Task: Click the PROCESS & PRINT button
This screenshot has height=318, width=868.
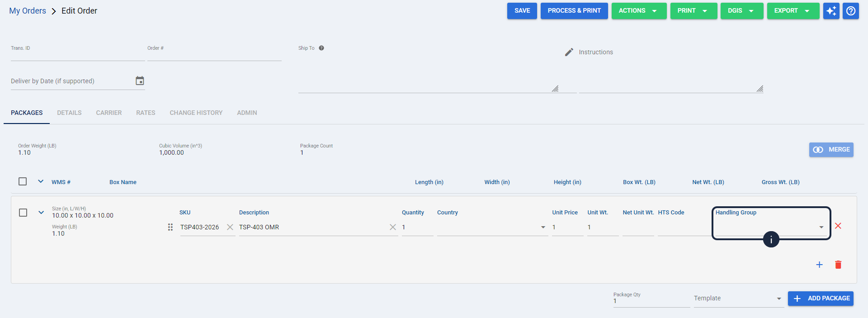Action: coord(574,11)
